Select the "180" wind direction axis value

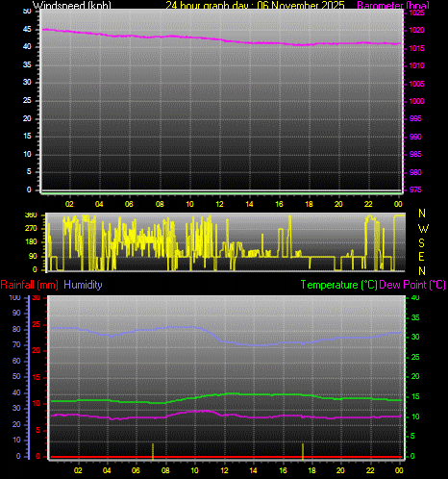pyautogui.click(x=31, y=242)
